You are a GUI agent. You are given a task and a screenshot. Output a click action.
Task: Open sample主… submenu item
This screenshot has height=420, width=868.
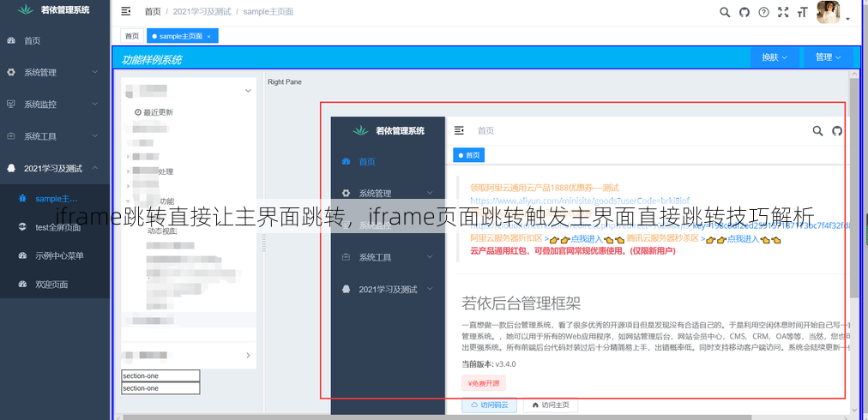pos(55,198)
